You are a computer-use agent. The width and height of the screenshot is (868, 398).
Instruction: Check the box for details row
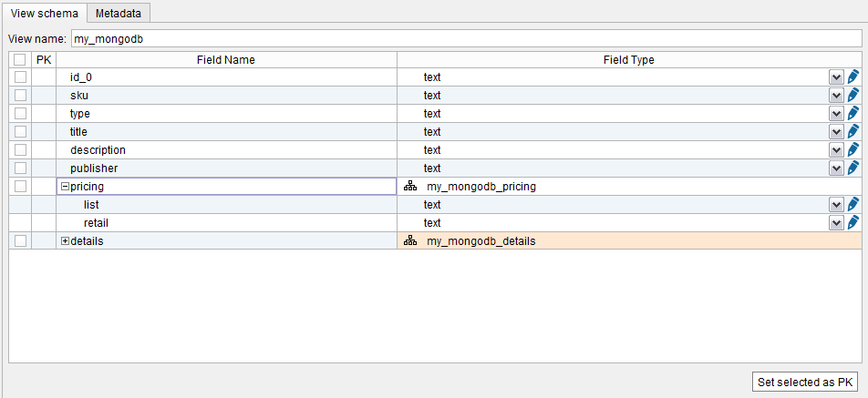(20, 241)
